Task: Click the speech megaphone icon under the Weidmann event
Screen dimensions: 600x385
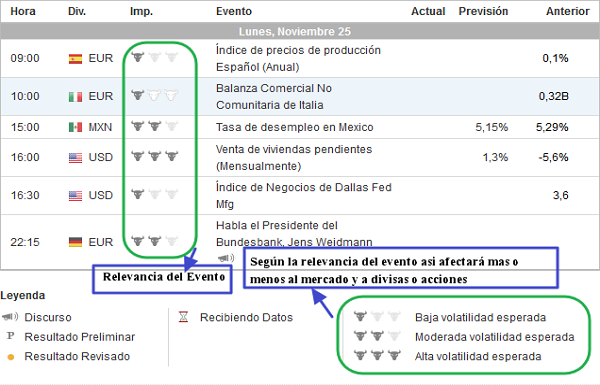Action: click(x=225, y=258)
